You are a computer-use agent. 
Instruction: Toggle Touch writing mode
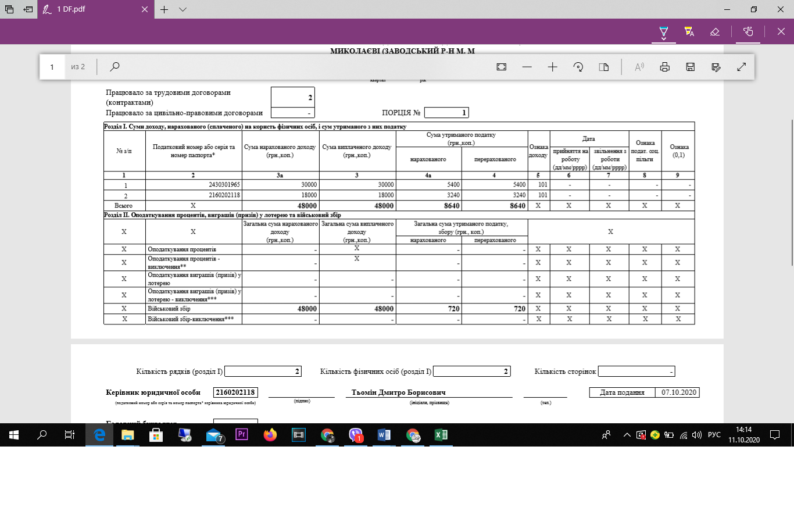click(x=748, y=31)
